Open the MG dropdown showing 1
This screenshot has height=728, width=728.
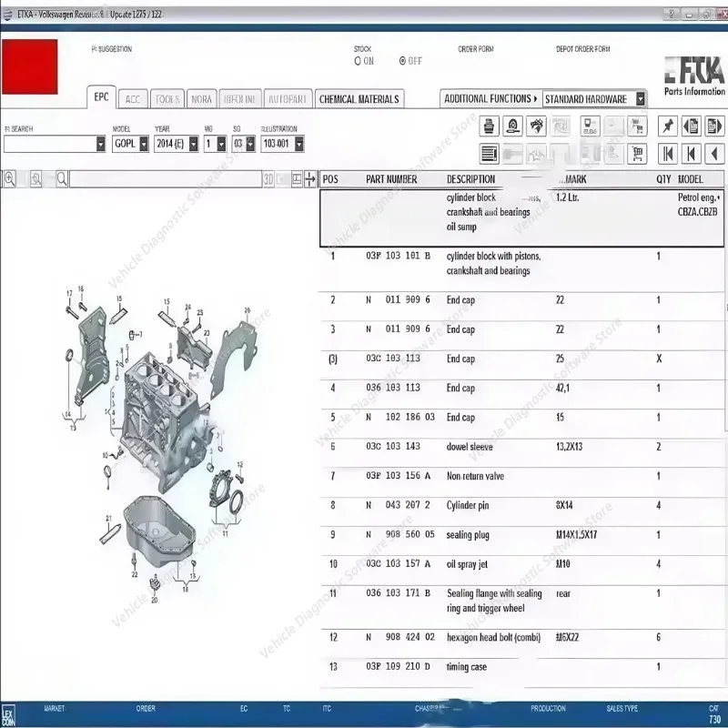point(221,144)
